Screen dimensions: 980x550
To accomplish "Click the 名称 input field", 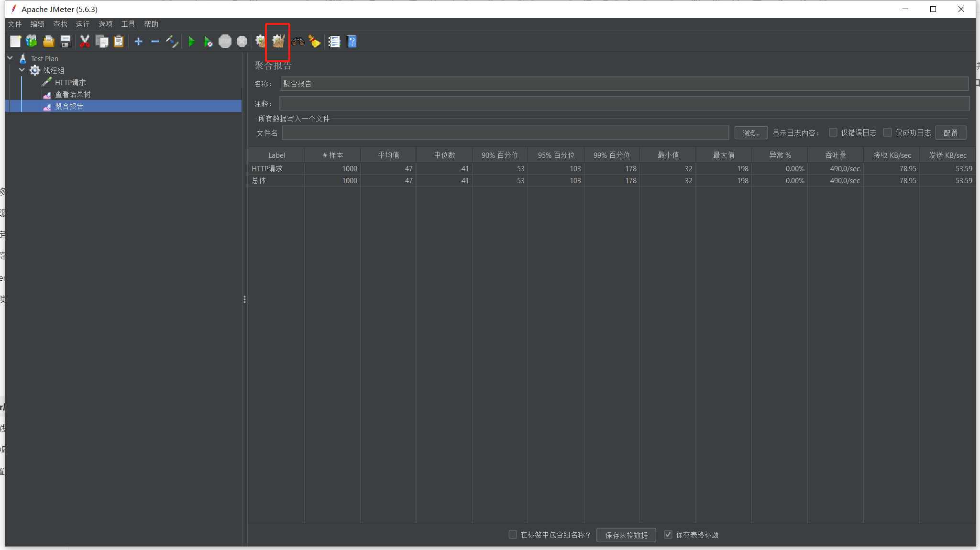I will (625, 84).
